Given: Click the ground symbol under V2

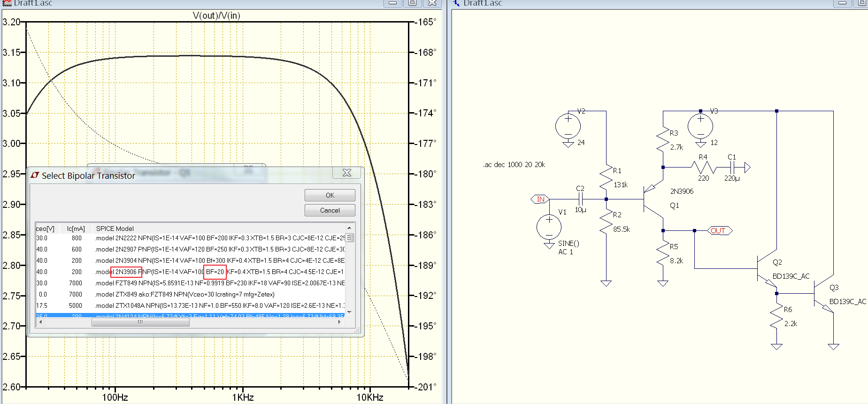Looking at the screenshot, I should pos(568,144).
